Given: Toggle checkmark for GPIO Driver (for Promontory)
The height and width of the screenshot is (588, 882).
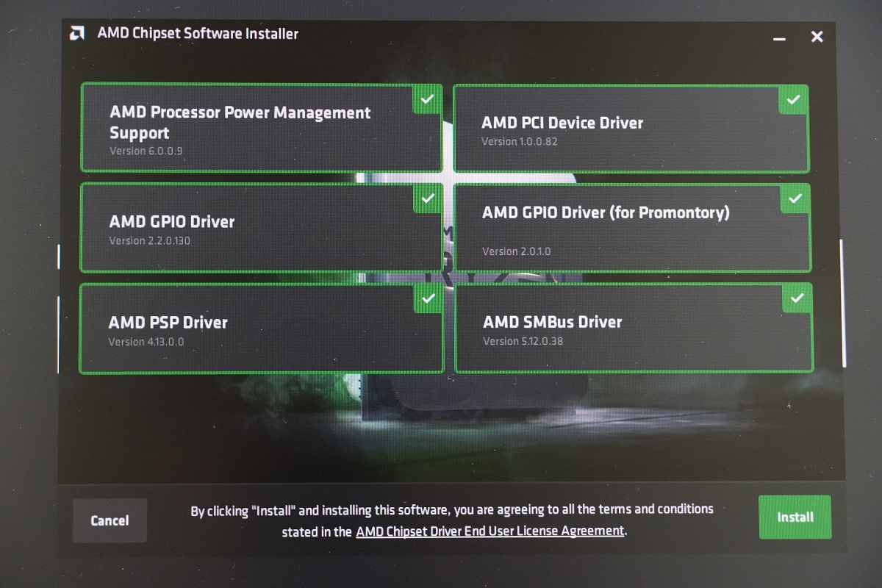Looking at the screenshot, I should click(x=795, y=198).
